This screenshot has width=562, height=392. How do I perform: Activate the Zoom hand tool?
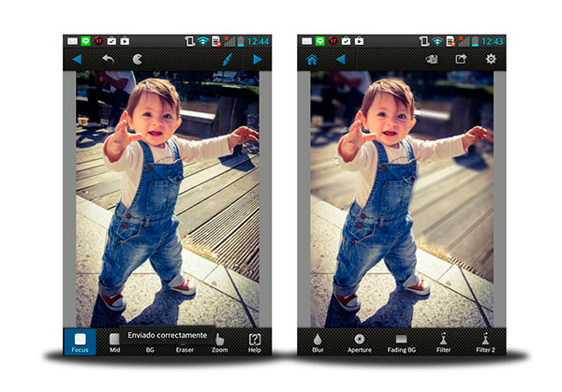point(220,343)
